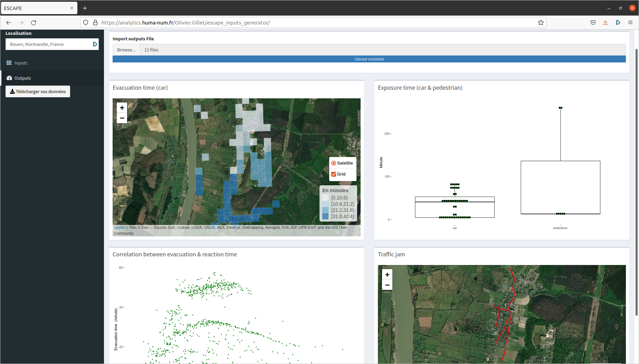
Task: Click the 12 files field
Action: [383, 50]
